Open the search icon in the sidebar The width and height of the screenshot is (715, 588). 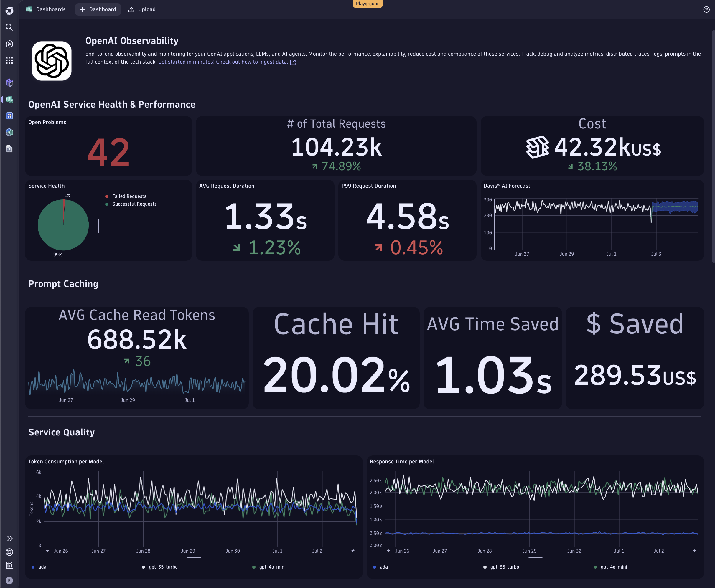(x=9, y=27)
